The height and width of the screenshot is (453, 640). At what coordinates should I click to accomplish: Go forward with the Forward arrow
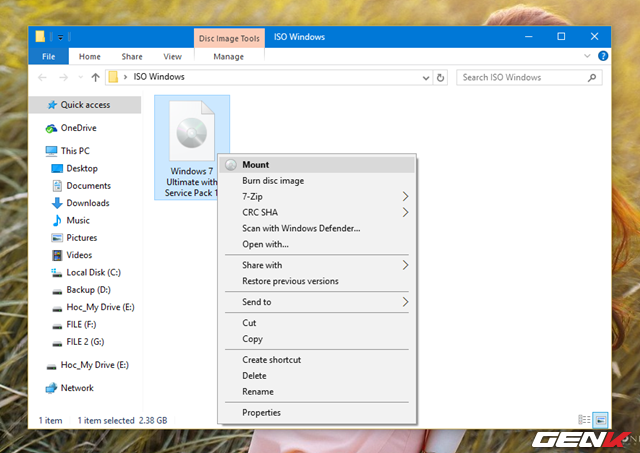click(63, 77)
